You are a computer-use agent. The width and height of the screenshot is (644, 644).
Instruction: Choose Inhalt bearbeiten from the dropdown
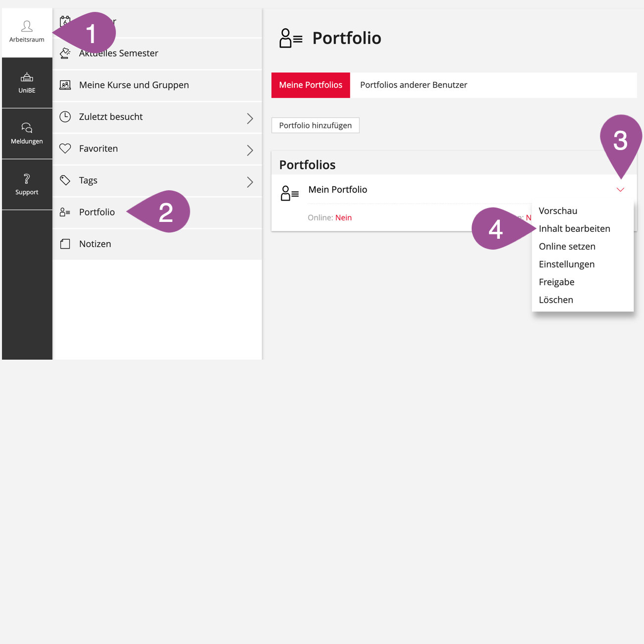[x=575, y=229]
